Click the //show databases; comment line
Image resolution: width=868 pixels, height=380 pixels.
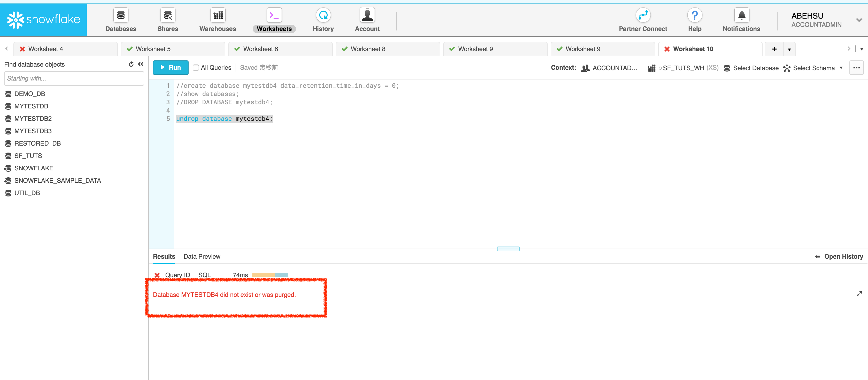(207, 94)
